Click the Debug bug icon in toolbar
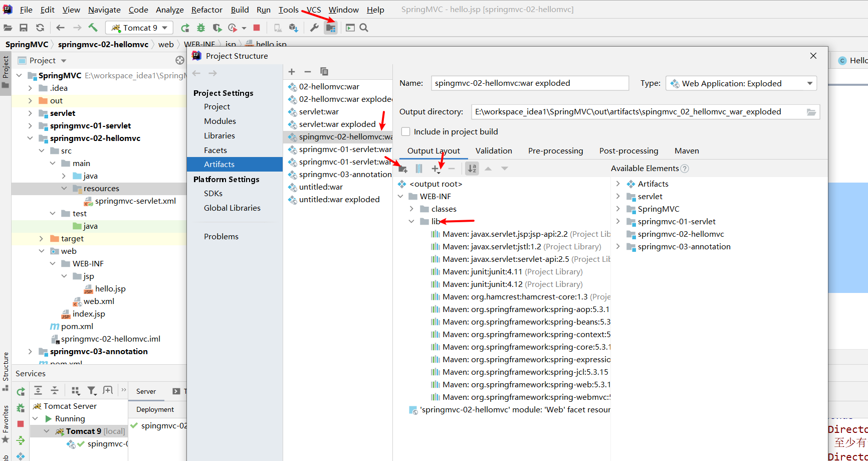This screenshot has width=868, height=461. [x=201, y=28]
